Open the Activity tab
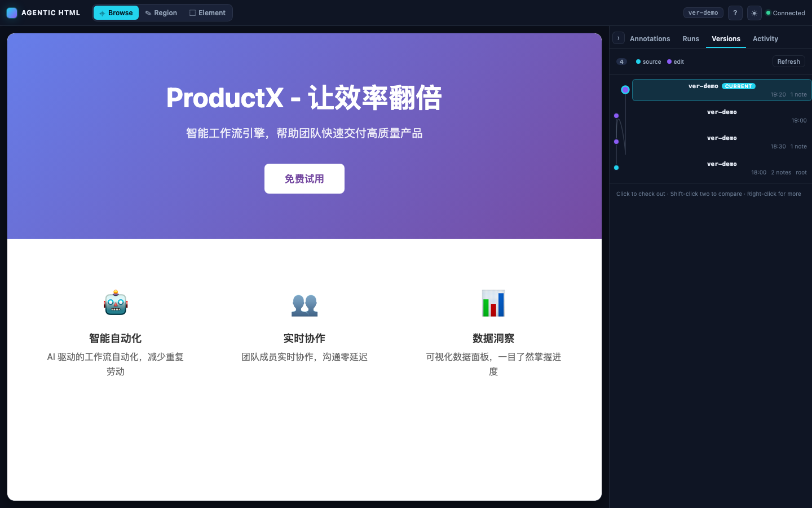This screenshot has width=812, height=508. [x=765, y=39]
